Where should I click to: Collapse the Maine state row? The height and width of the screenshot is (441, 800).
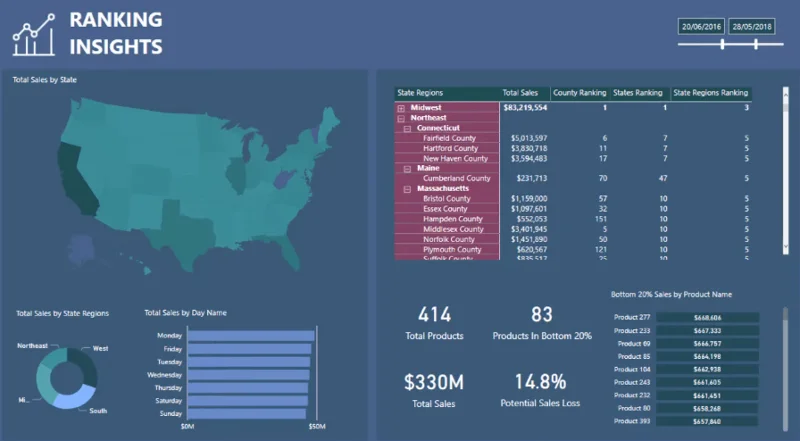click(x=408, y=169)
